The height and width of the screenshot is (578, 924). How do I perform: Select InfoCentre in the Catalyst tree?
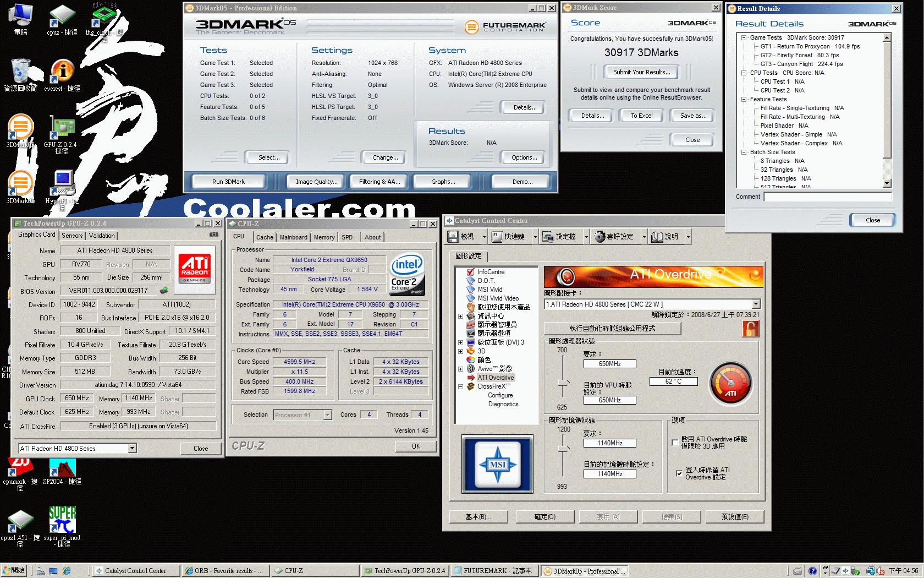click(x=491, y=272)
